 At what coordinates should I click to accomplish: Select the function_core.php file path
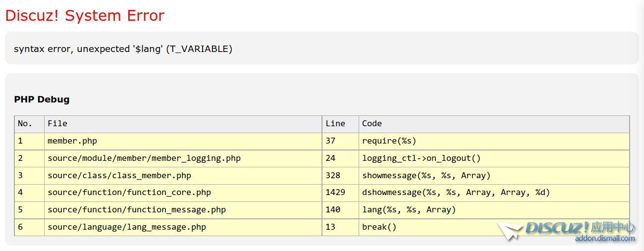click(129, 193)
